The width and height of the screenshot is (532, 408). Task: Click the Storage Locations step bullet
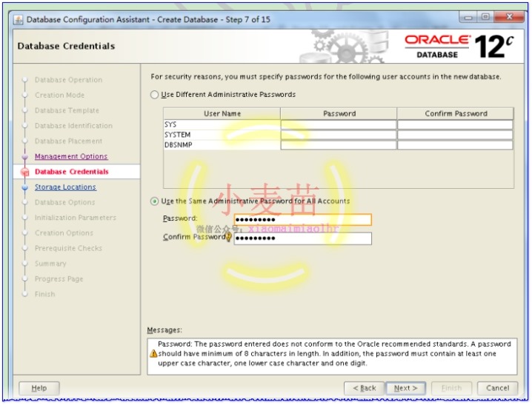tap(24, 187)
